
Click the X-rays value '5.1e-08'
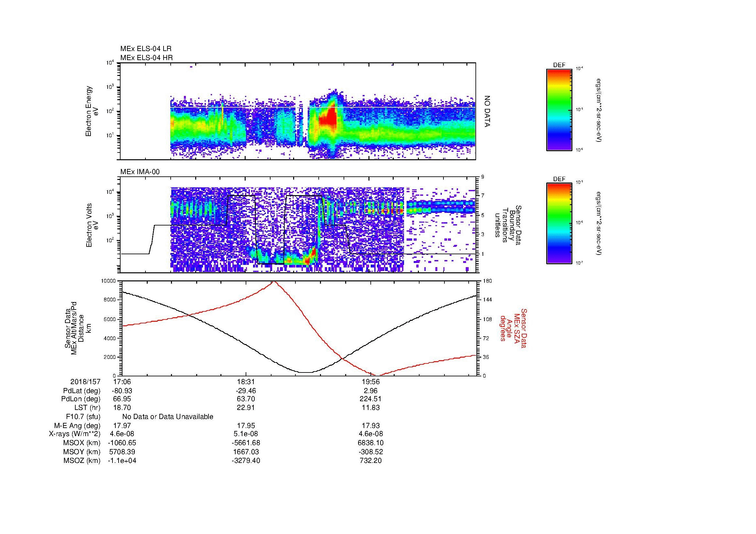[x=246, y=434]
